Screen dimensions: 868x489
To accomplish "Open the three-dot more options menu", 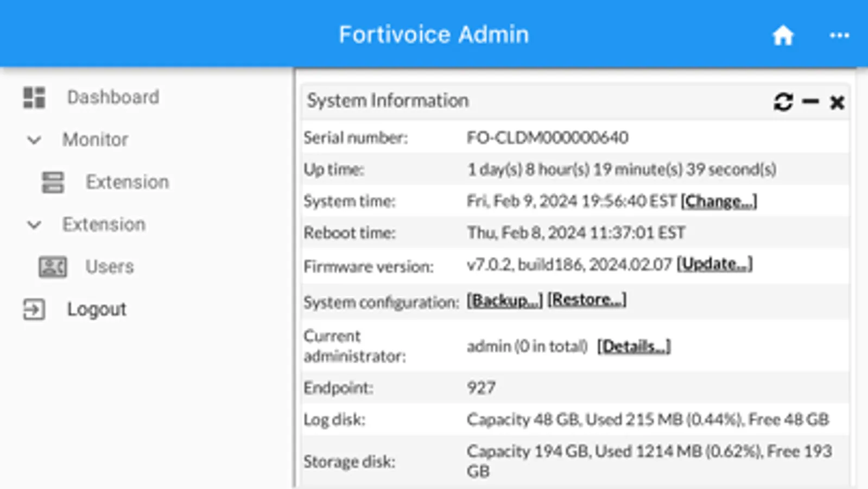I will 839,36.
